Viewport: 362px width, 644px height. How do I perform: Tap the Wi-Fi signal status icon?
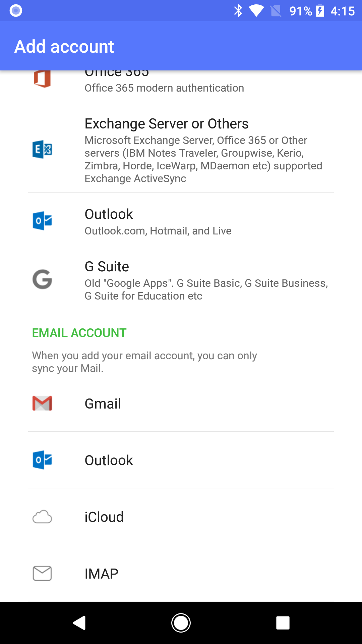[256, 11]
